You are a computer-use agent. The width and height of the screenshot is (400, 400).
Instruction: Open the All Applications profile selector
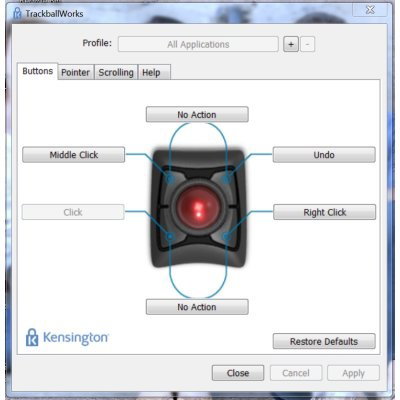pos(198,44)
